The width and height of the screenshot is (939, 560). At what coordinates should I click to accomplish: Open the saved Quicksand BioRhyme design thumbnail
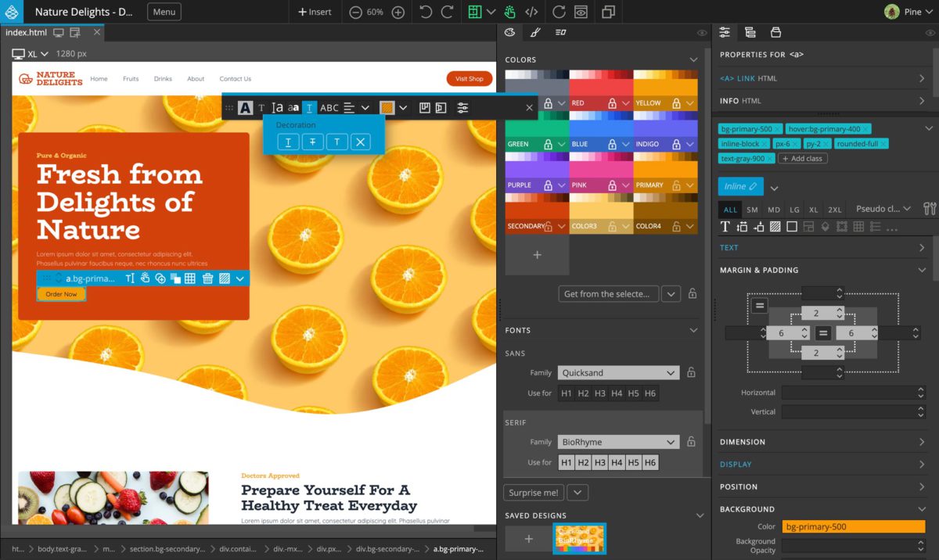[580, 538]
